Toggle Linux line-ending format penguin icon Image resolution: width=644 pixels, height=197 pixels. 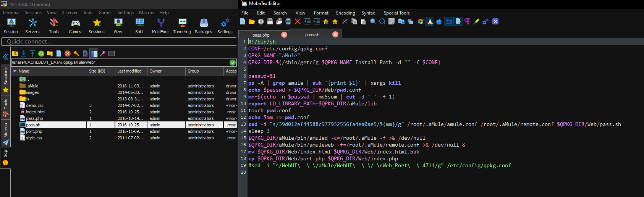point(430,22)
